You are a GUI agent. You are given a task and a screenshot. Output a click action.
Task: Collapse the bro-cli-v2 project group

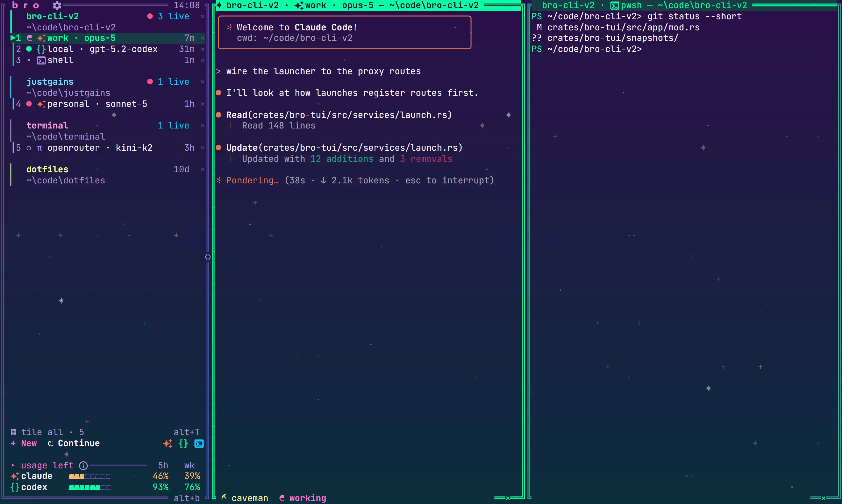tap(52, 16)
